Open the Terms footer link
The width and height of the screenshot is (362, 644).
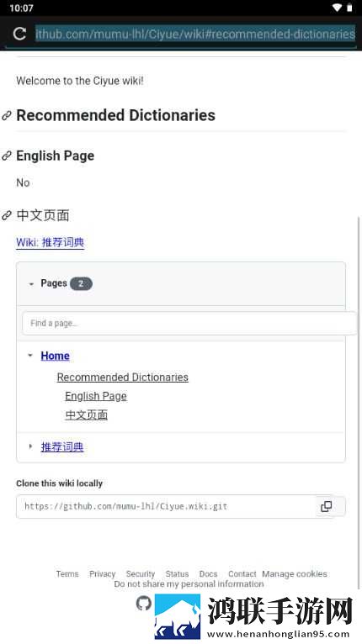[67, 573]
